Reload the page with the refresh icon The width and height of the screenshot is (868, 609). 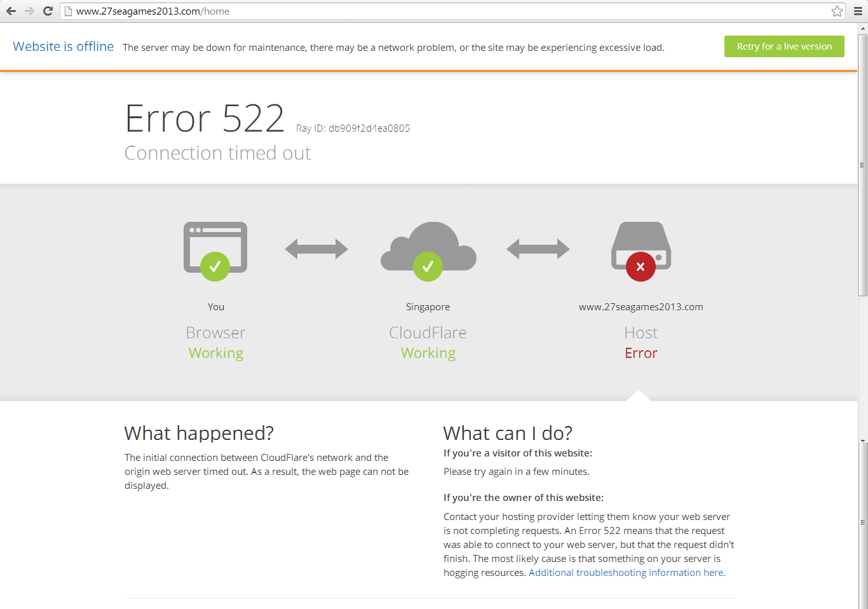pyautogui.click(x=48, y=11)
